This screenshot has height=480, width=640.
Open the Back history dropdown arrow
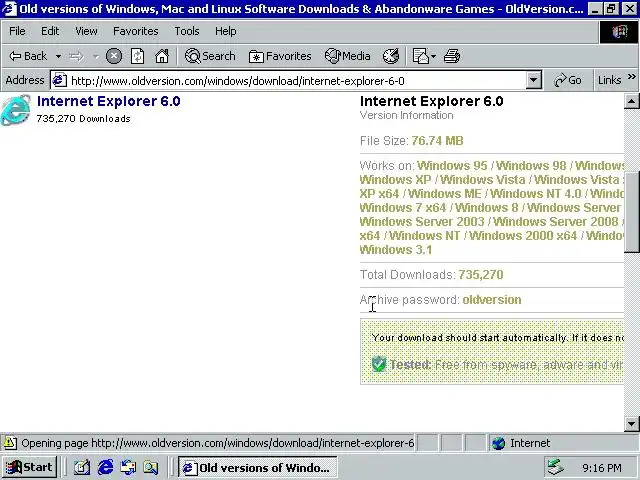58,56
